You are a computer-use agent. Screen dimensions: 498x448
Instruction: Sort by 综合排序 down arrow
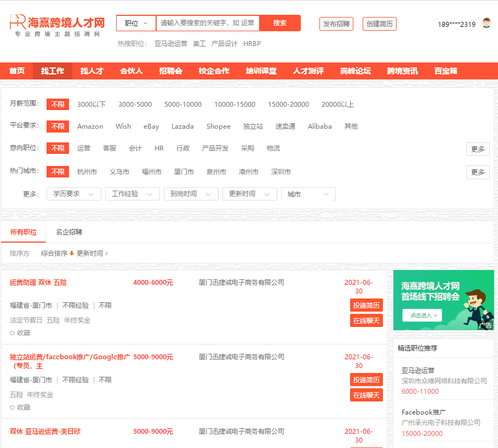72,253
